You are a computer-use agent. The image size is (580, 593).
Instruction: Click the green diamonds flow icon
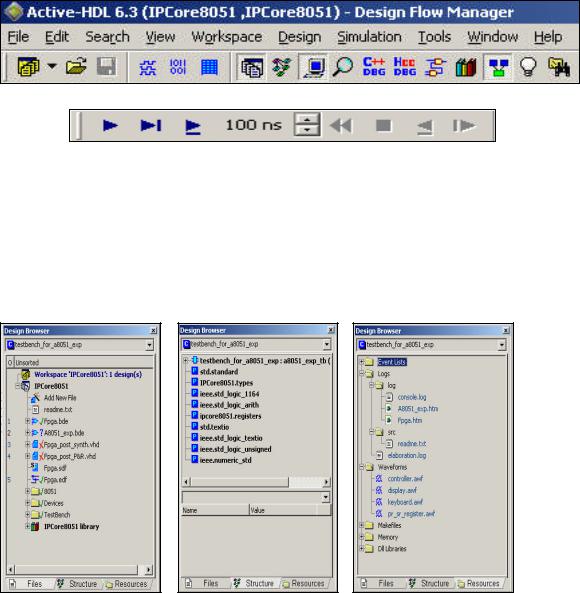click(x=282, y=67)
